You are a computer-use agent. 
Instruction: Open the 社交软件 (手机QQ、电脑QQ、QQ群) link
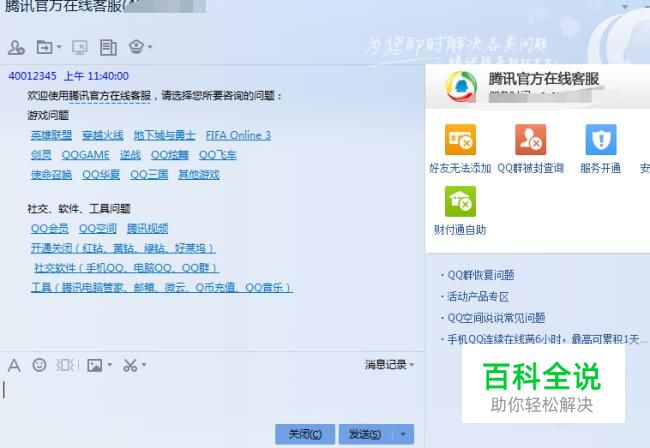tap(126, 268)
